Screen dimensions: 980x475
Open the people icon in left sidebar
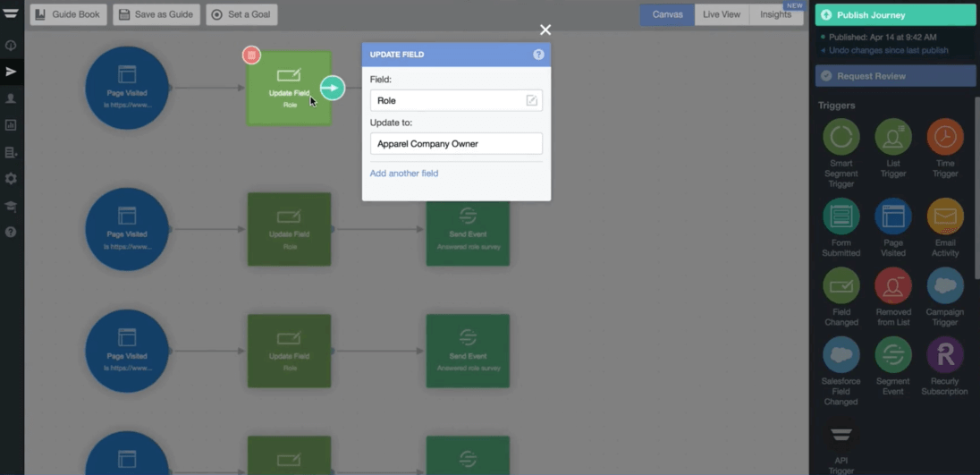point(11,98)
